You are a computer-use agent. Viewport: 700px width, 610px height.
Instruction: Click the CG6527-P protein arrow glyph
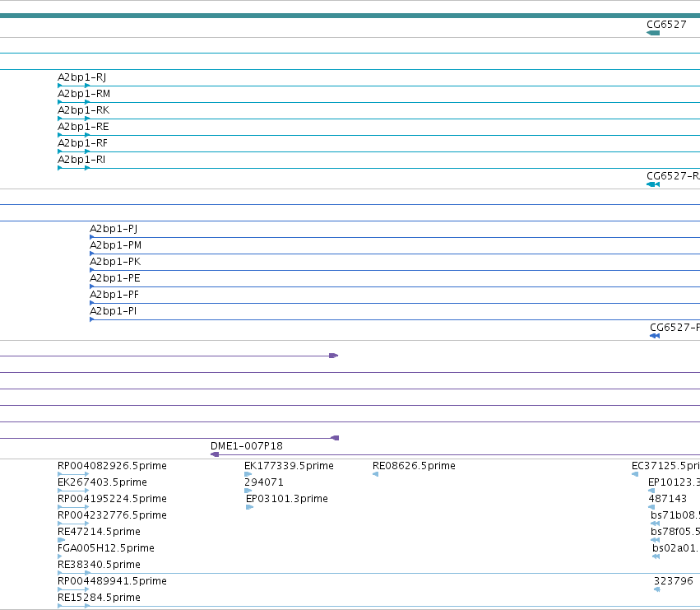[655, 336]
